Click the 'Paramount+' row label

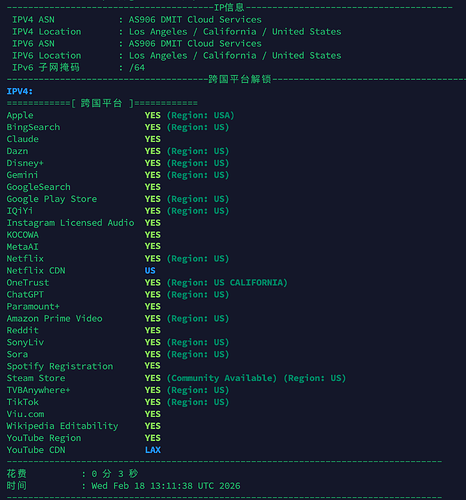click(x=33, y=307)
